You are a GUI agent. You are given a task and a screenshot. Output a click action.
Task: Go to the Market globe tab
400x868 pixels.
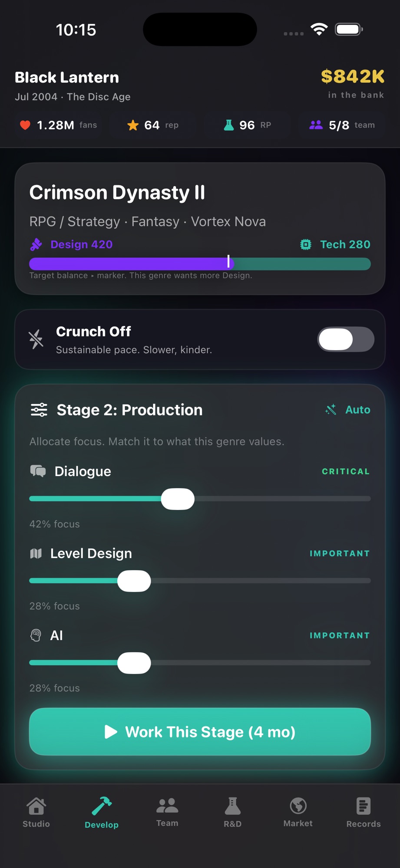[298, 812]
